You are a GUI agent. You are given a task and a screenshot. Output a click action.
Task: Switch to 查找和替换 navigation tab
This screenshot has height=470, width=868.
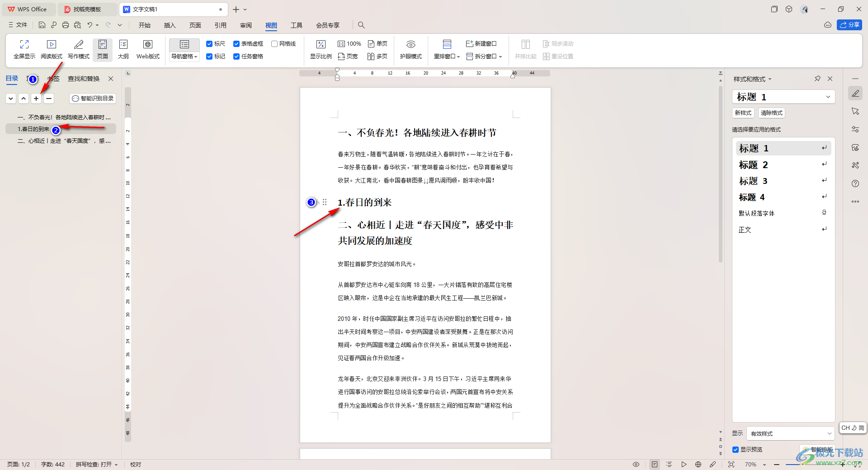84,79
